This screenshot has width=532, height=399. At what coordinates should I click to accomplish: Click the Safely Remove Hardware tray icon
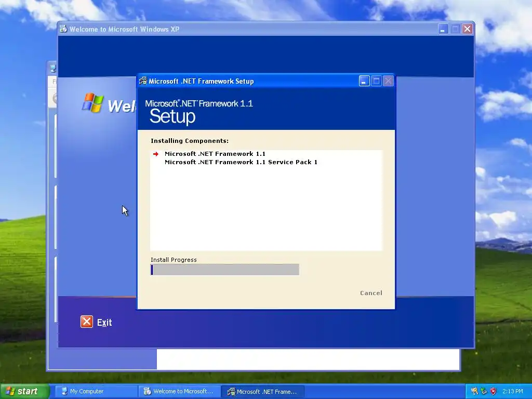tap(484, 392)
